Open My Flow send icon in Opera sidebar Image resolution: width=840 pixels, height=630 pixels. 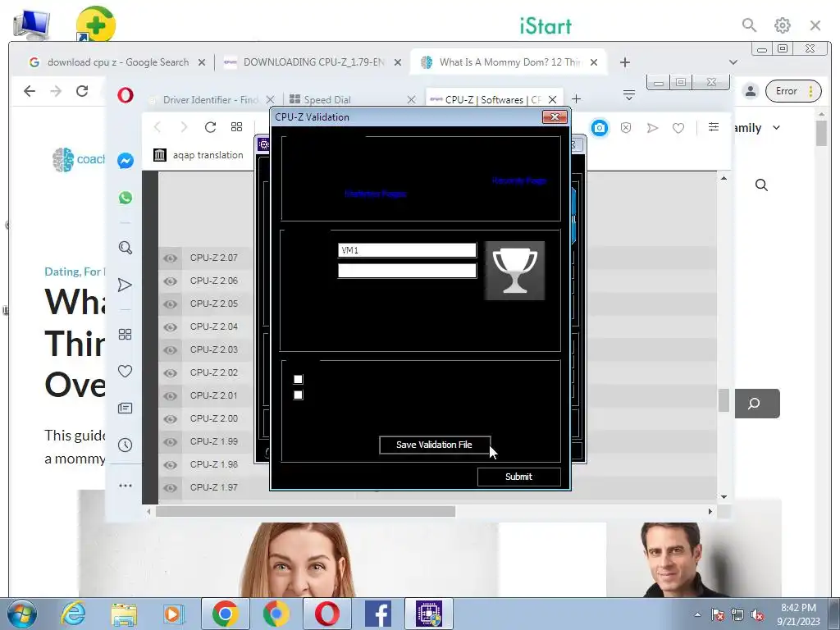pyautogui.click(x=125, y=285)
